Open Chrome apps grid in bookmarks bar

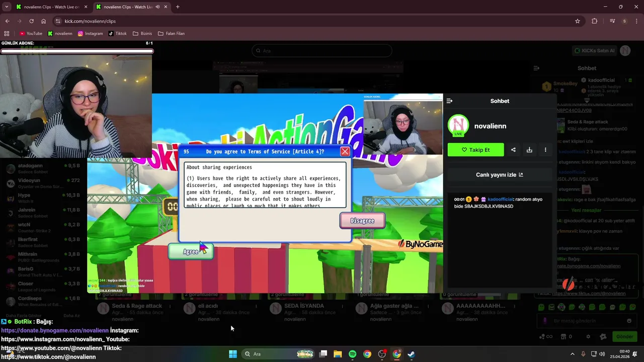click(7, 34)
